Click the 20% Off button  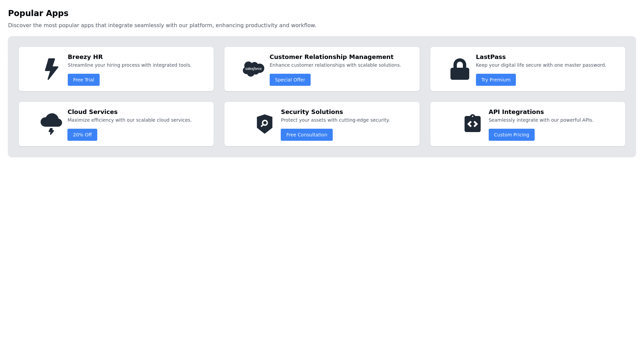(82, 135)
